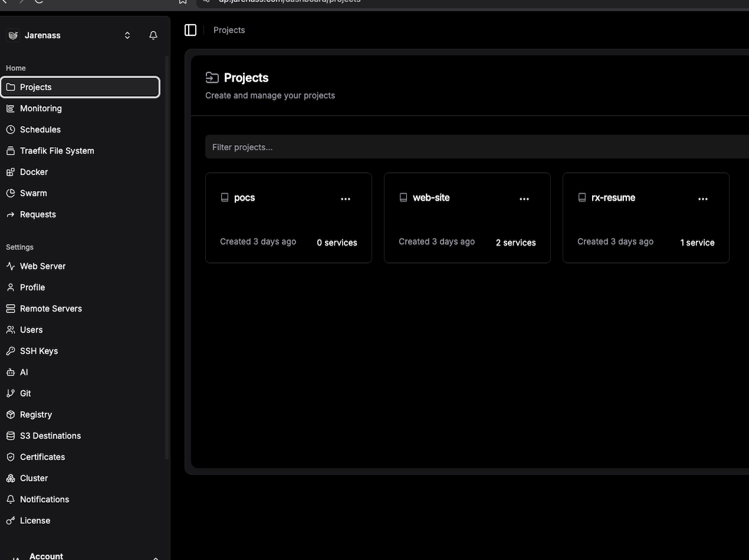Open Monitoring from the sidebar
This screenshot has width=749, height=560.
tap(41, 108)
